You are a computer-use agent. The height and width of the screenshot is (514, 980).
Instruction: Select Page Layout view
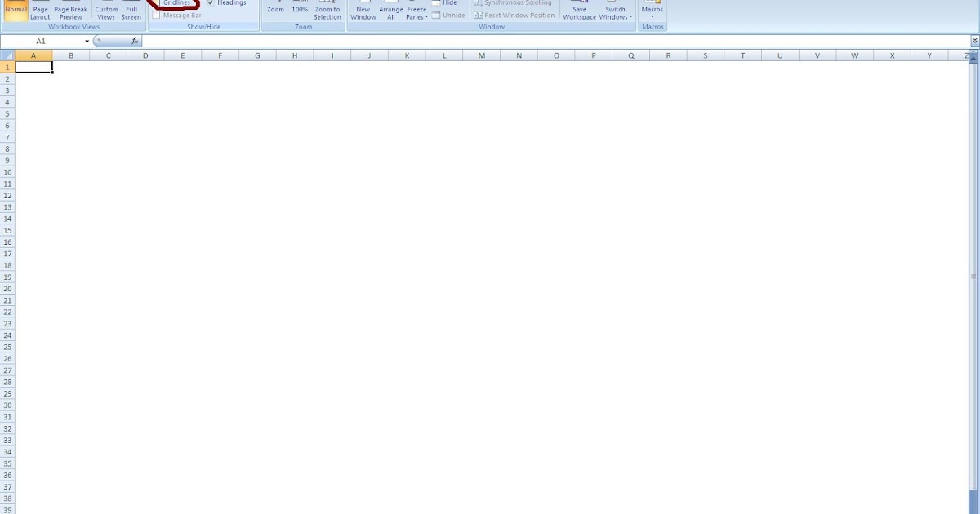coord(39,13)
